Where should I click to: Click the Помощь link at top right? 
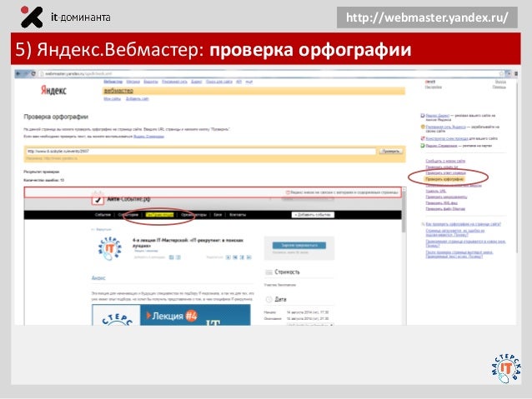point(499,87)
